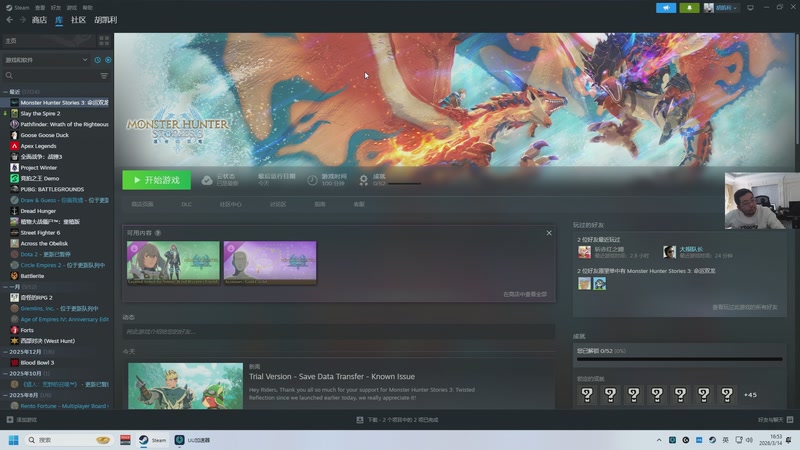
Task: Click the library search field
Action: 50,76
